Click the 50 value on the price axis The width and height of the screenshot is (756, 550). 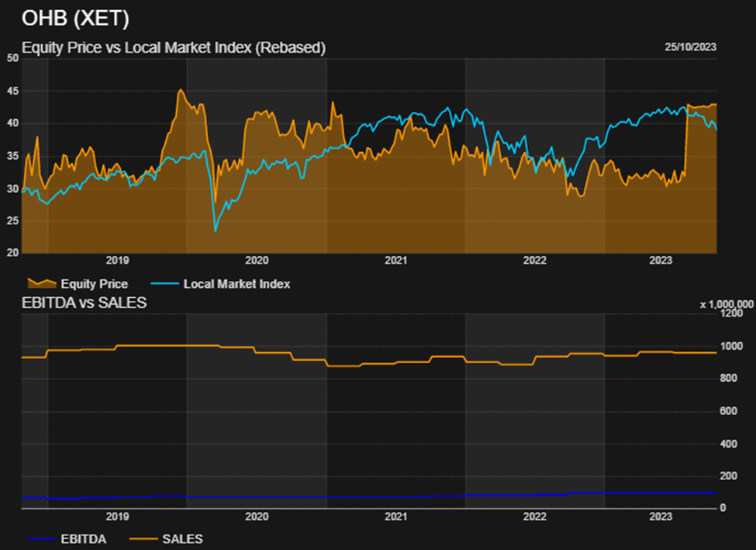click(13, 58)
